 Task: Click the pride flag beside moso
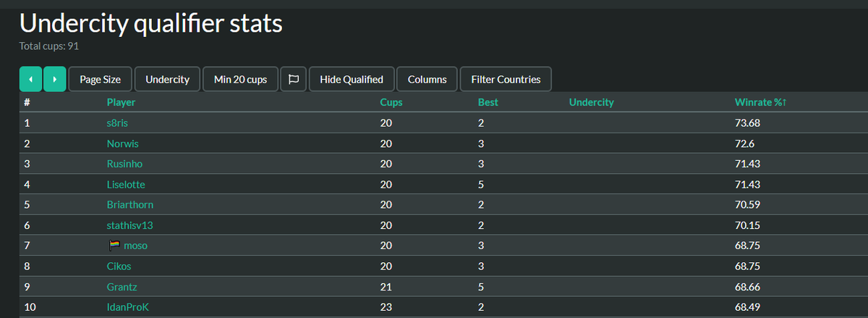pos(114,246)
